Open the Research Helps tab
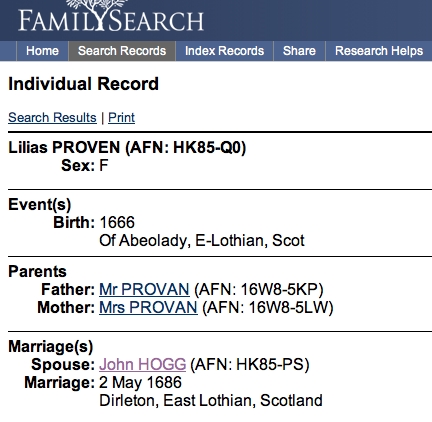Screen dimensions: 432x422 point(379,51)
